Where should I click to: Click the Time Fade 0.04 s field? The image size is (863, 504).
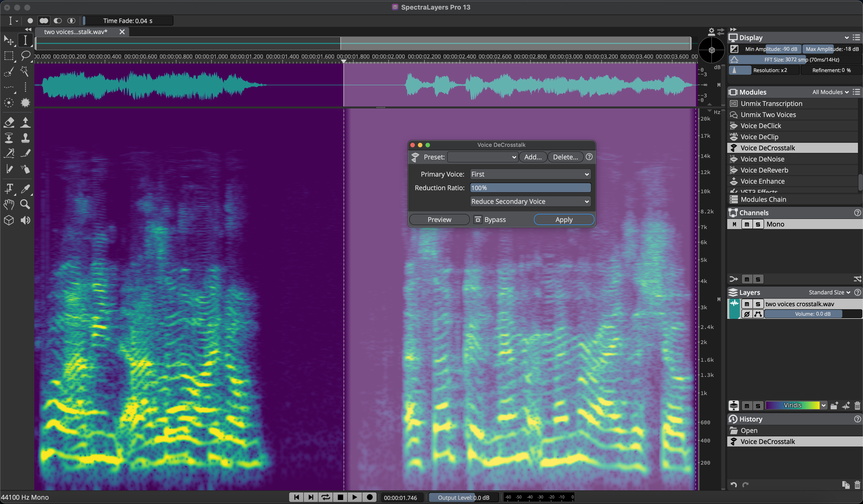pos(128,21)
